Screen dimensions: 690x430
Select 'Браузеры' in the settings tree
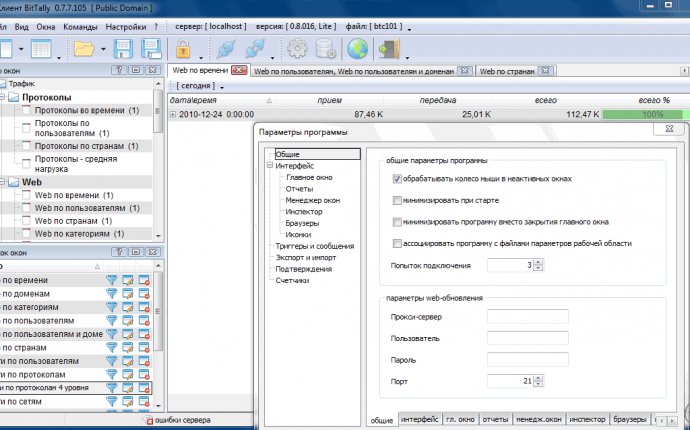(x=302, y=223)
